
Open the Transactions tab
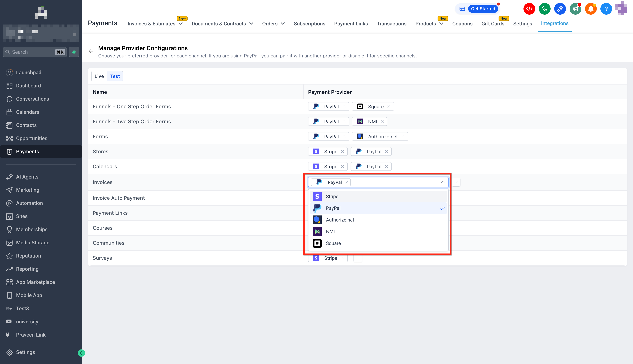pyautogui.click(x=391, y=24)
